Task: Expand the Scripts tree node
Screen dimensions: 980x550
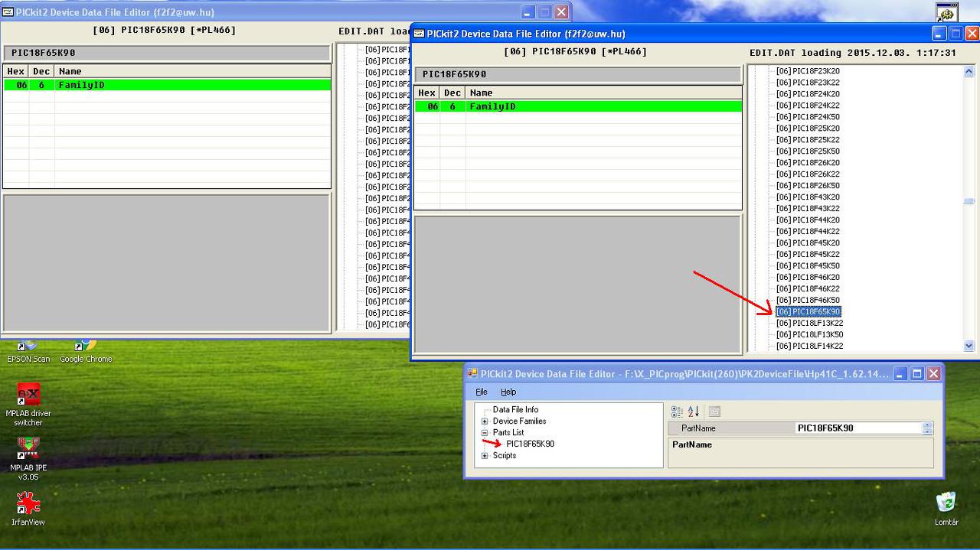Action: pos(485,456)
